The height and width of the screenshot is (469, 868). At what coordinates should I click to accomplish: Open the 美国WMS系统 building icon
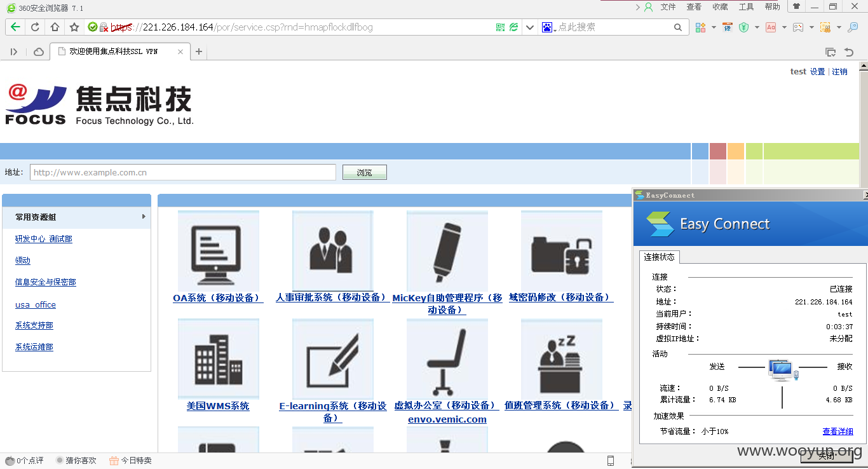[218, 359]
